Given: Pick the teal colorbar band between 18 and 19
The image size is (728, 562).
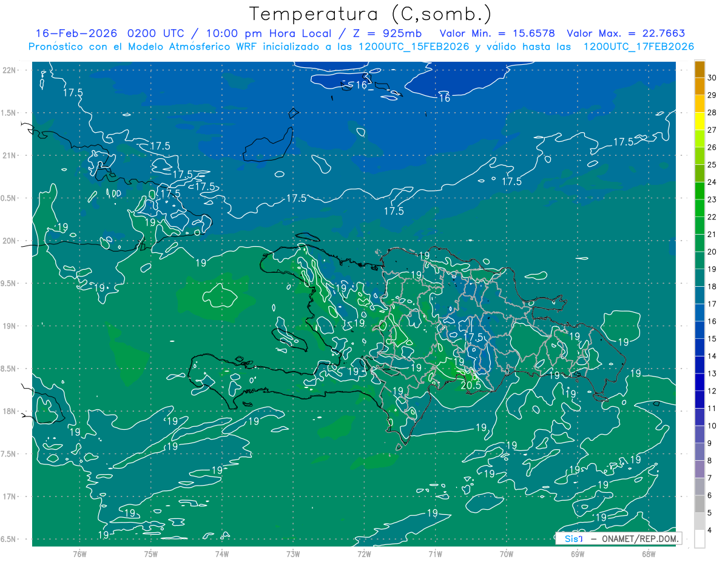Looking at the screenshot, I should (x=699, y=278).
